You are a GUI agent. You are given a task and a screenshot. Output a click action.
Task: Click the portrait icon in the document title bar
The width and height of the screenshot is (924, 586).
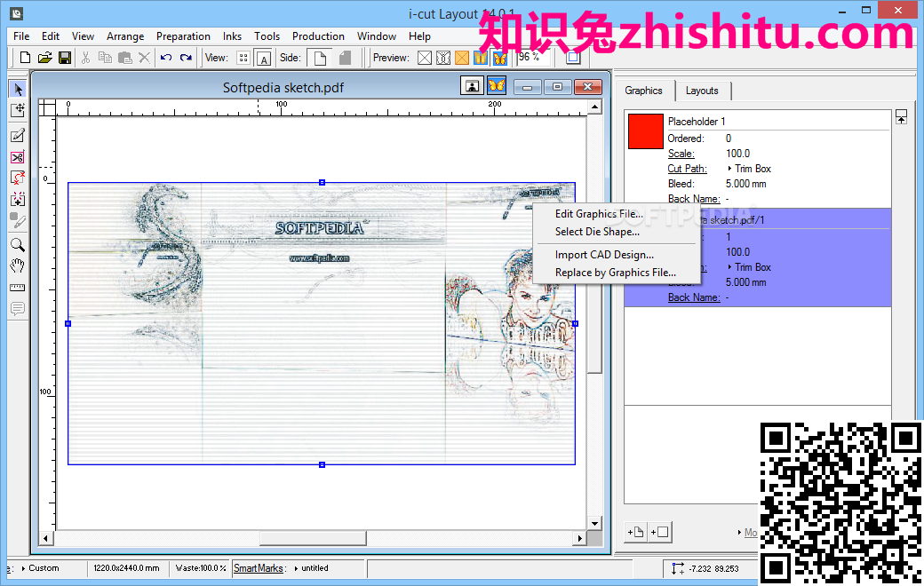click(x=472, y=86)
